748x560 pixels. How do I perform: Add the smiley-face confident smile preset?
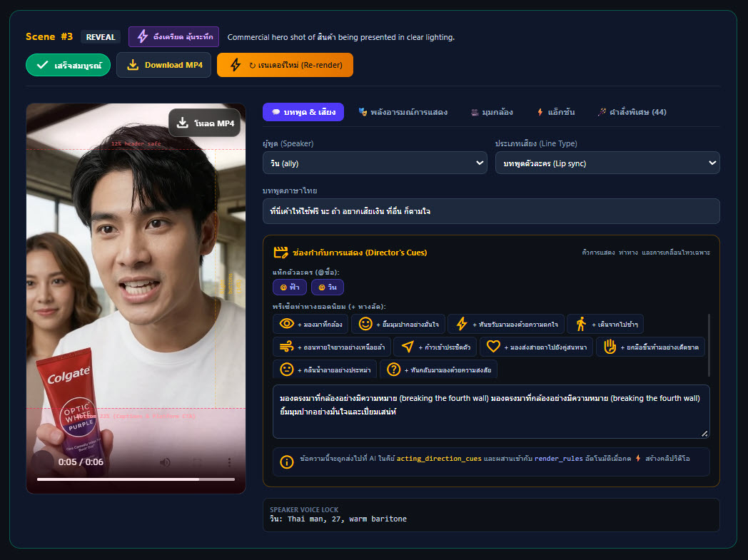[398, 324]
